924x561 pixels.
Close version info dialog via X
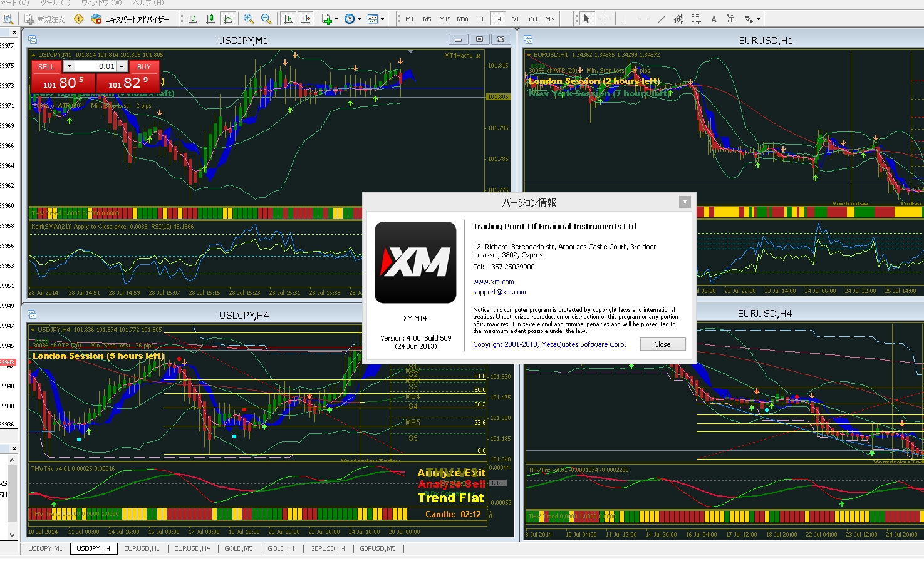pos(685,202)
